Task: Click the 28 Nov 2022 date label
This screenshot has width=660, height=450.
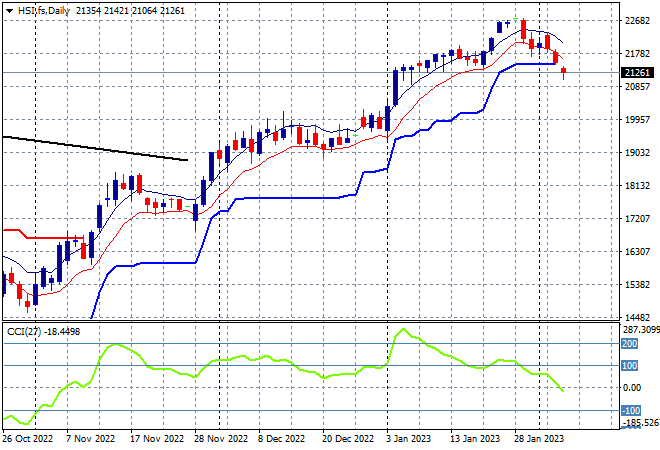Action: (221, 439)
